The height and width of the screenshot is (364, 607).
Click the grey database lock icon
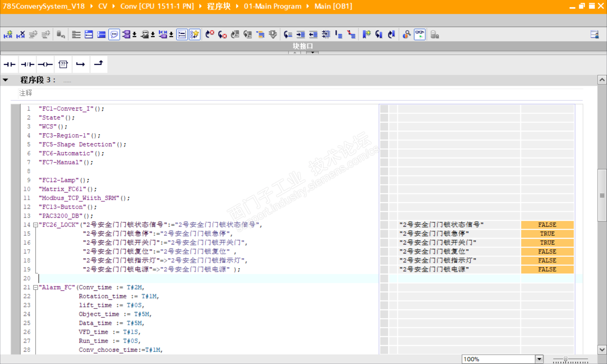(x=435, y=34)
